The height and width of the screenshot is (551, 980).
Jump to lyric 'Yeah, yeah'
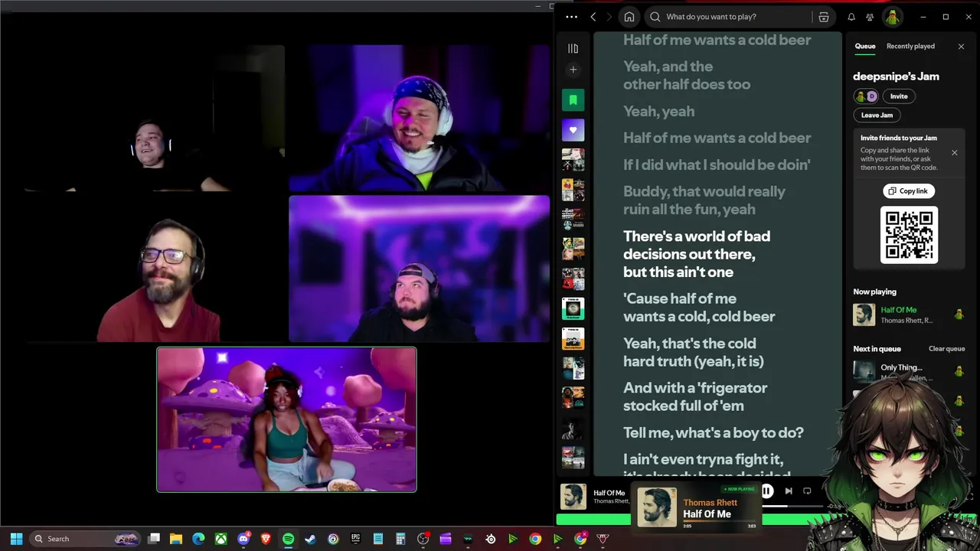point(659,111)
